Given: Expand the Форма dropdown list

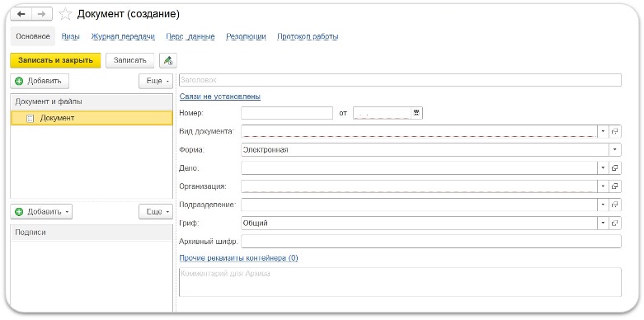Looking at the screenshot, I should [x=615, y=149].
